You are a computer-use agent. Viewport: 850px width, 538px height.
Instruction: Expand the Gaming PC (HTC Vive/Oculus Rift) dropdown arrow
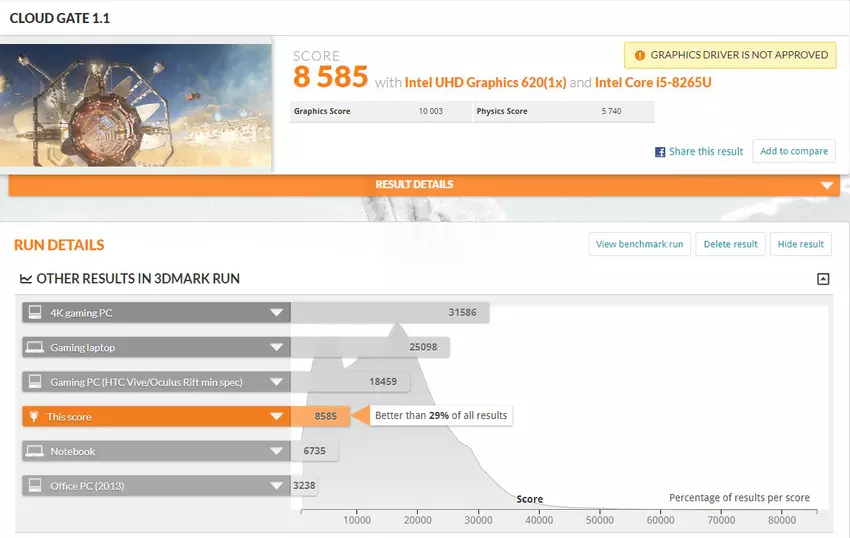[276, 382]
